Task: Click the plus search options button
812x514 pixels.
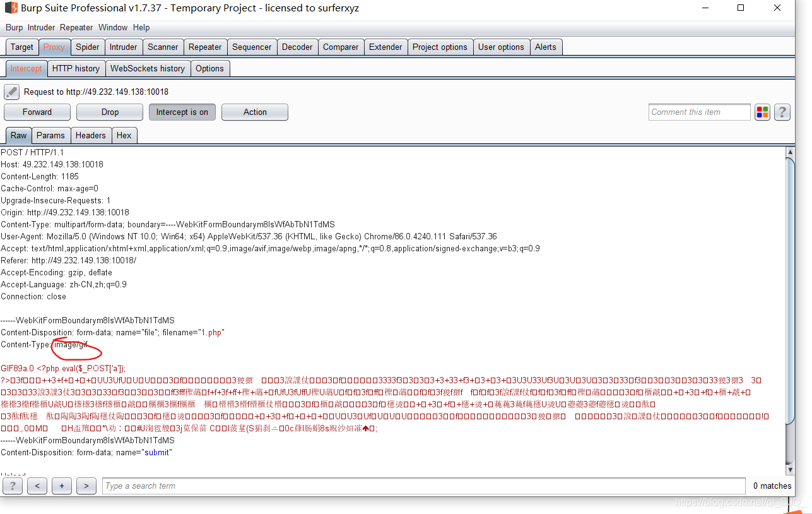Action: [61, 486]
